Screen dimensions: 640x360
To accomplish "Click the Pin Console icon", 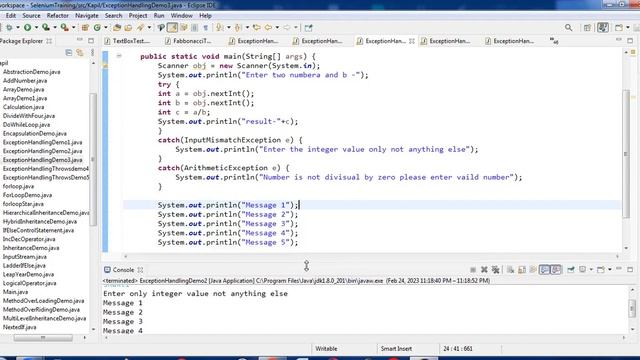I will pyautogui.click(x=571, y=270).
